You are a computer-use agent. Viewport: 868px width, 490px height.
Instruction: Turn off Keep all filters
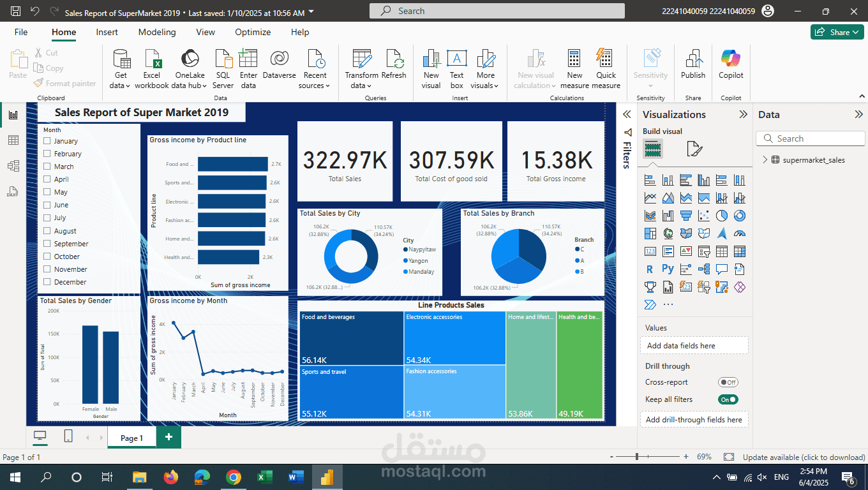728,399
